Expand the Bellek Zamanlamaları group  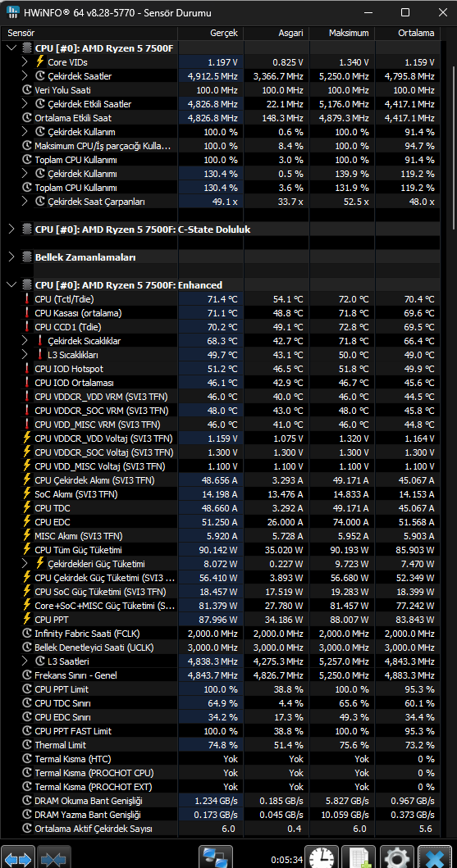[11, 257]
